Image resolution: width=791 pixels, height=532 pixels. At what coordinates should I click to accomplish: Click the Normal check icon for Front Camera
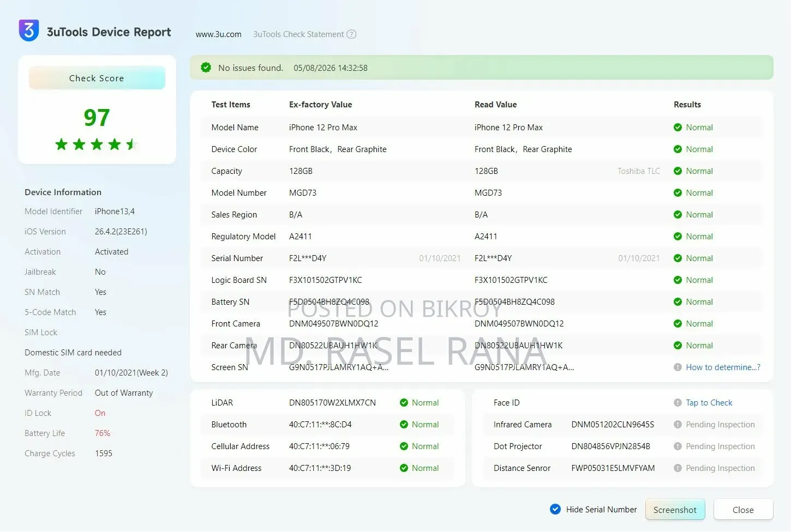pos(678,324)
